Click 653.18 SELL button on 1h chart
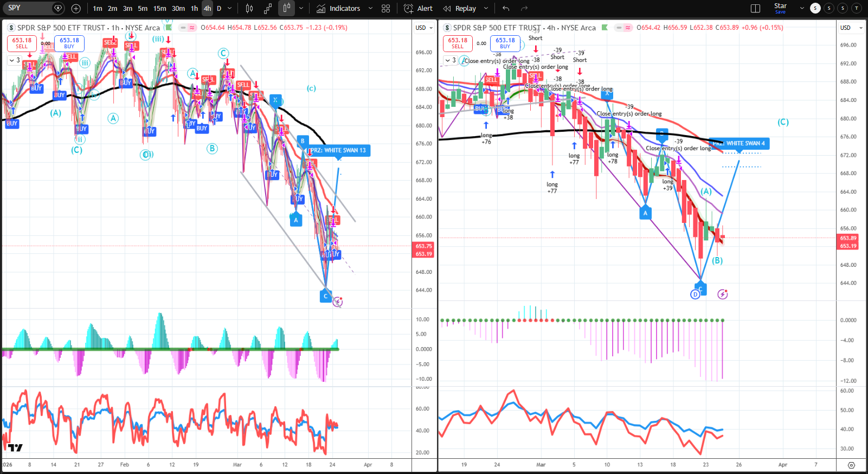The image size is (868, 474). tap(22, 43)
